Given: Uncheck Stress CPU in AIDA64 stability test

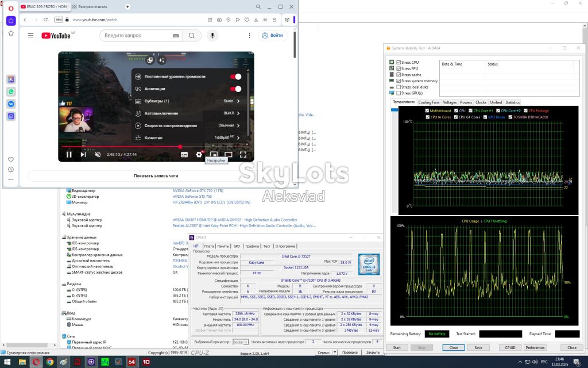Looking at the screenshot, I should (399, 62).
